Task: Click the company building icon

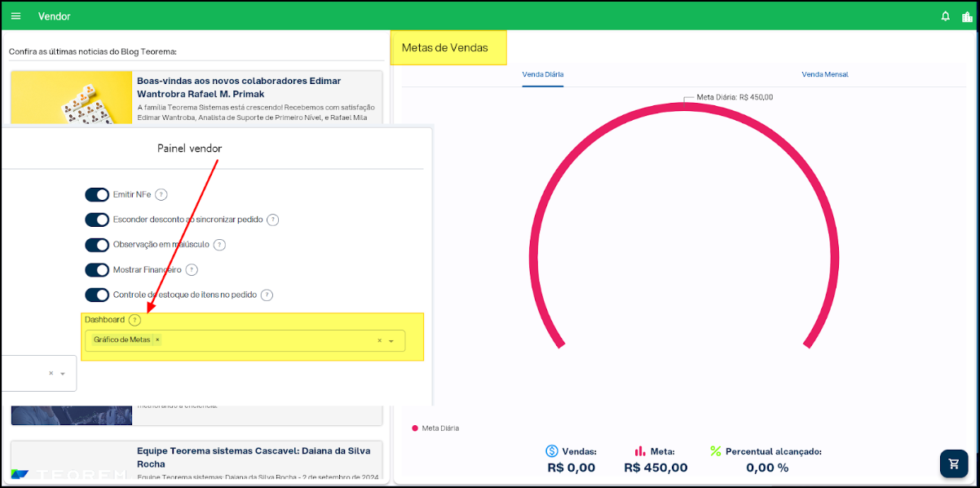Action: tap(968, 16)
